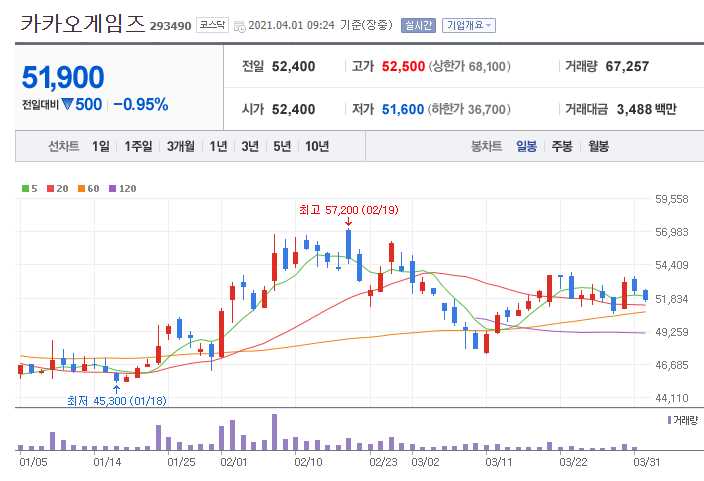Select the 1일 line chart tab
Image resolution: width=704 pixels, height=481 pixels.
pyautogui.click(x=101, y=146)
